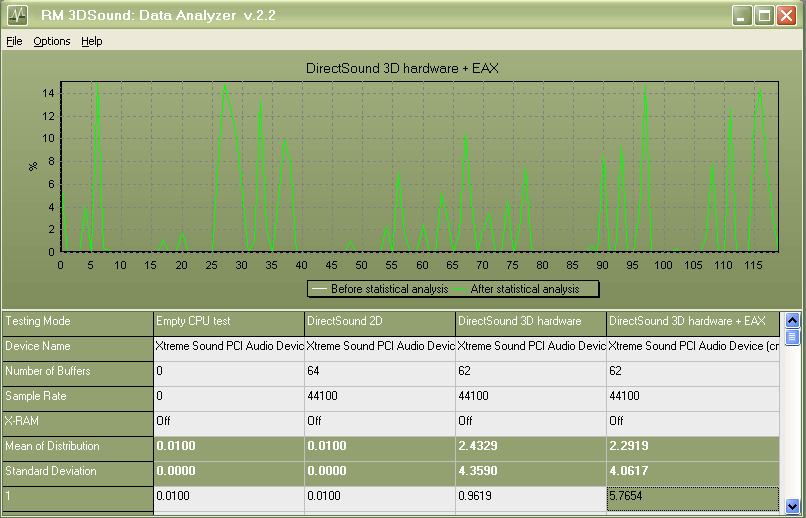Select the highlighted 5.7654 cell
This screenshot has height=518, width=806.
(692, 495)
